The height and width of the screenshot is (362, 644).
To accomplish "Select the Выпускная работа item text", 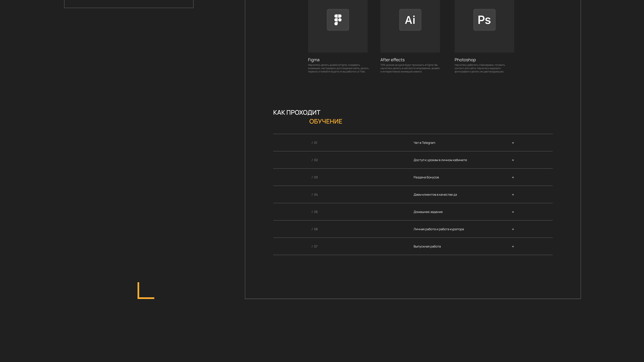I will point(427,246).
